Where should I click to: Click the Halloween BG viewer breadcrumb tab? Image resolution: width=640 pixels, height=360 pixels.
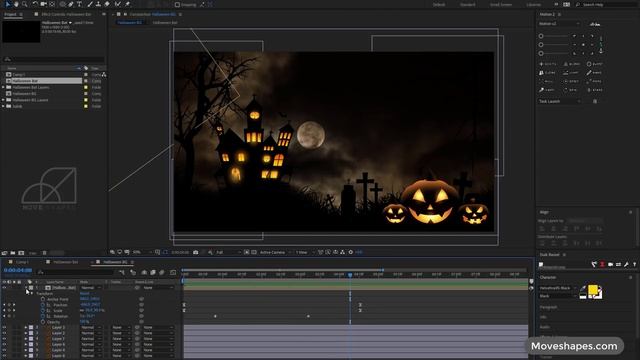coord(129,22)
